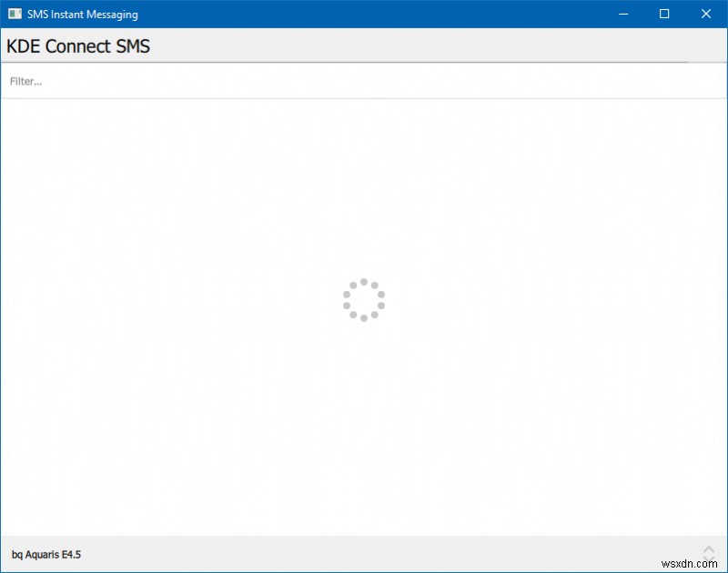Click the minimize icon in the title bar

(622, 14)
